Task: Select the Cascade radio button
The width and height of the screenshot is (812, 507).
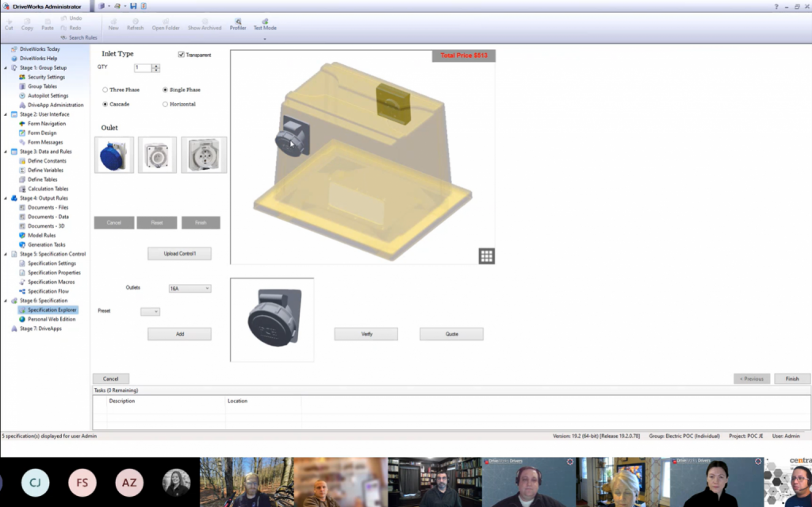Action: [105, 104]
